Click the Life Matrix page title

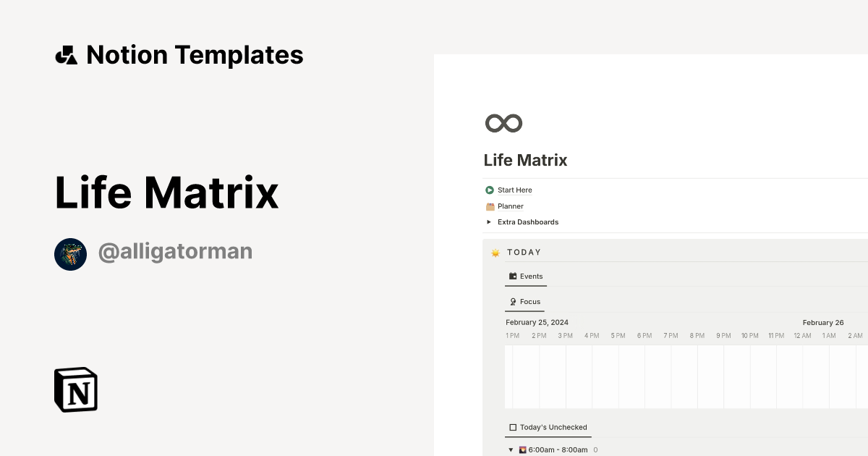(525, 160)
